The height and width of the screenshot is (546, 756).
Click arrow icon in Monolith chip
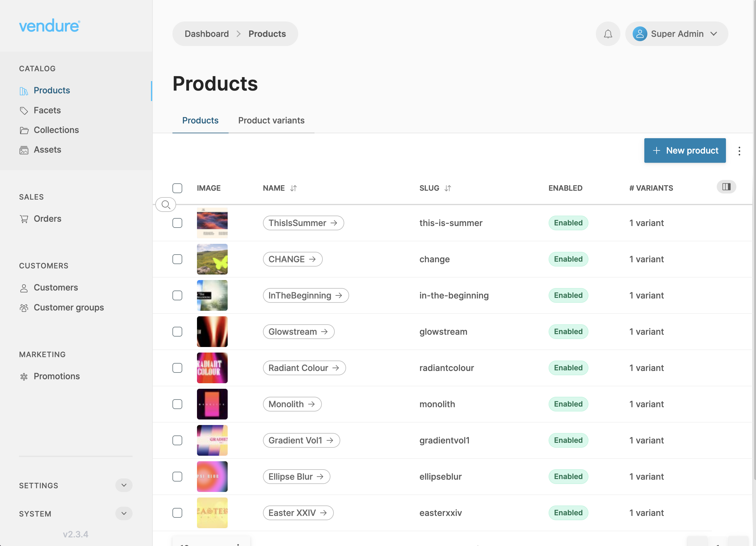[x=312, y=404]
